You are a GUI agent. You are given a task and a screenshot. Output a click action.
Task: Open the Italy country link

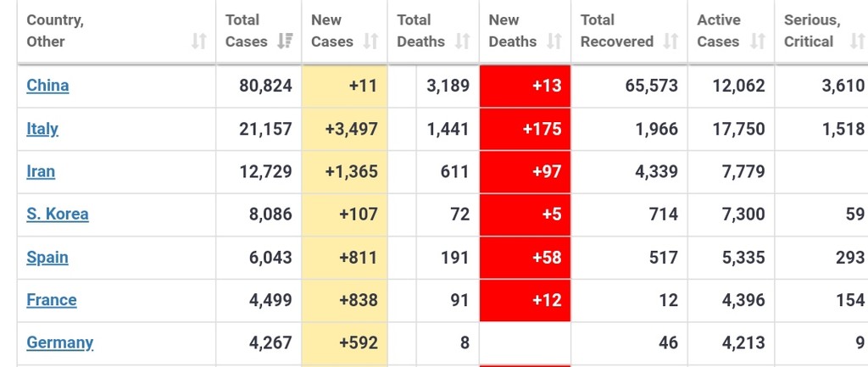pos(42,129)
